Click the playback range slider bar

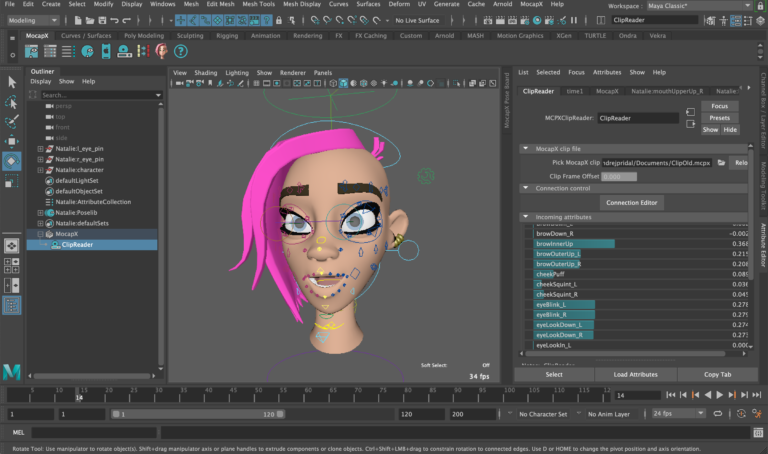tap(198, 414)
